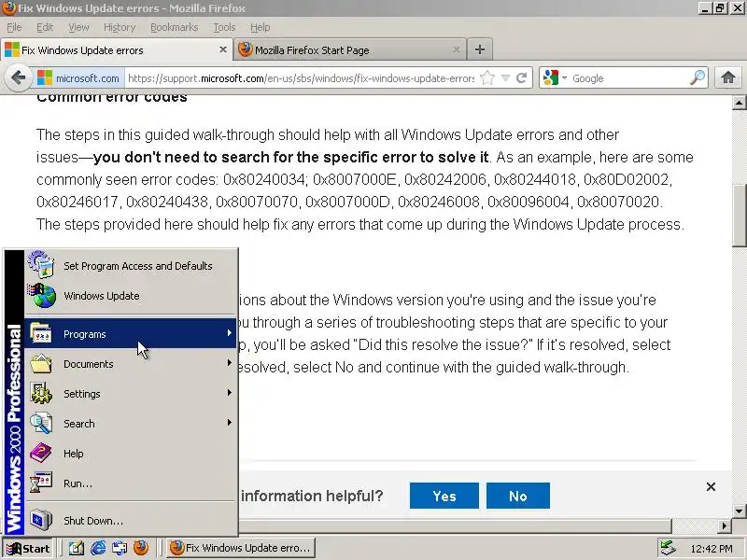Click the Documents folder icon in Start menu

[x=41, y=363]
